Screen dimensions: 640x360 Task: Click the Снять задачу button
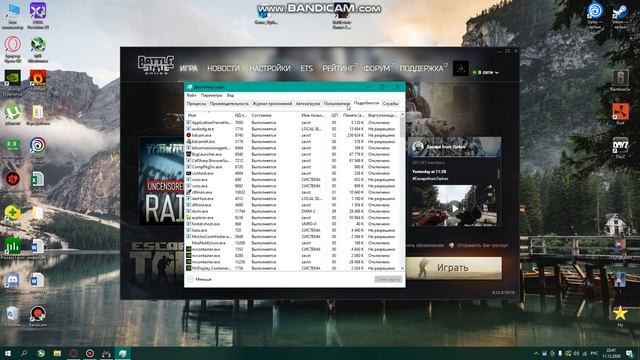click(x=388, y=280)
